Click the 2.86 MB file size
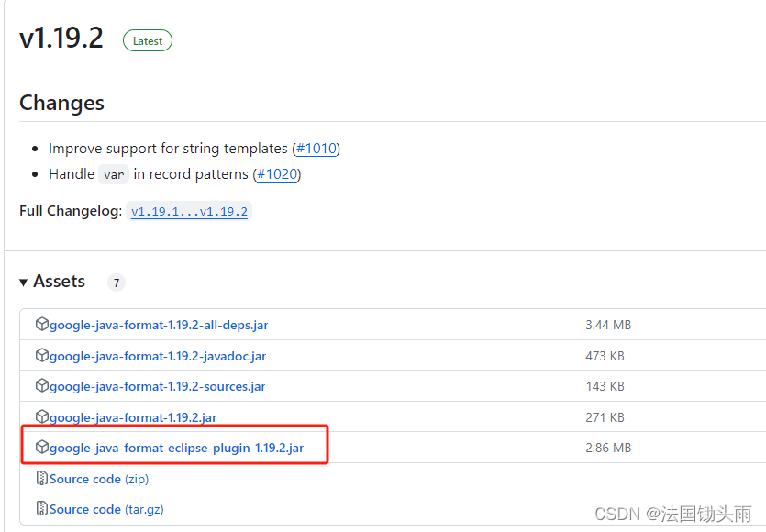This screenshot has width=766, height=532. coord(608,448)
